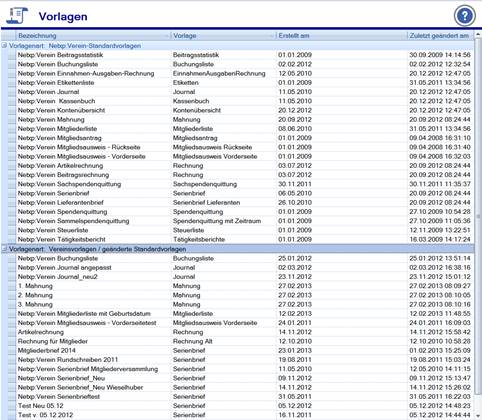Click Vorlage cell Etiketten
This screenshot has width=482, height=420.
[186, 83]
